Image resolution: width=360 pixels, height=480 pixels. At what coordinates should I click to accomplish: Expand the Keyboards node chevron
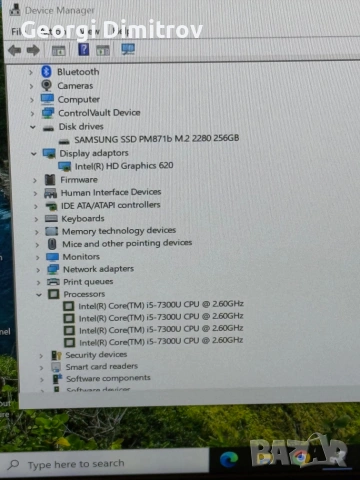tap(36, 219)
